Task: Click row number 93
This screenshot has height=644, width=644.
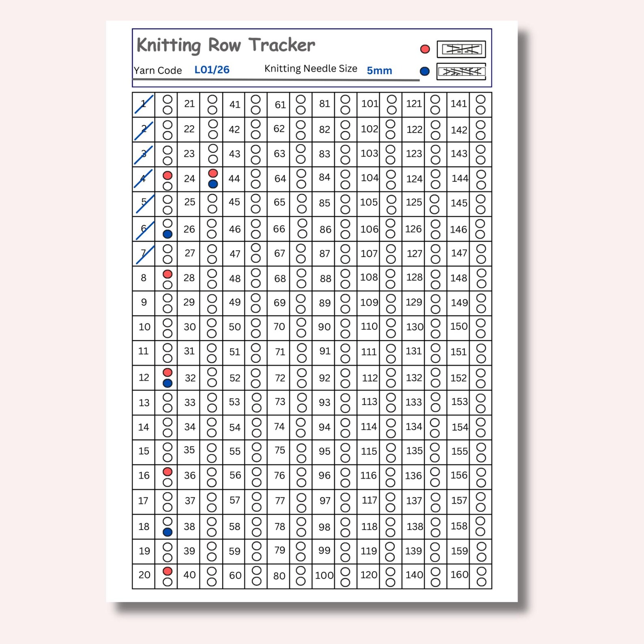Action: pos(324,402)
